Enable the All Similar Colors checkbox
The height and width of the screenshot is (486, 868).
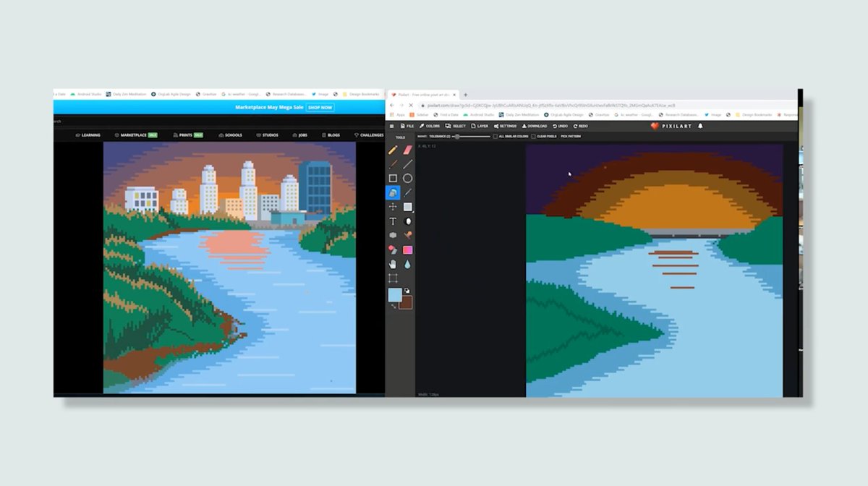(495, 136)
